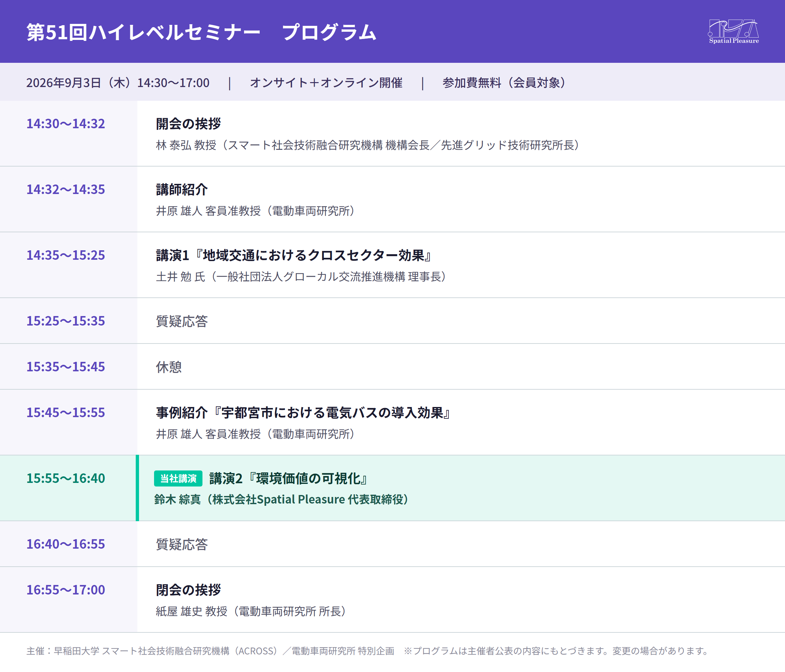Click 参加費無料（会員対象） text

click(x=504, y=83)
